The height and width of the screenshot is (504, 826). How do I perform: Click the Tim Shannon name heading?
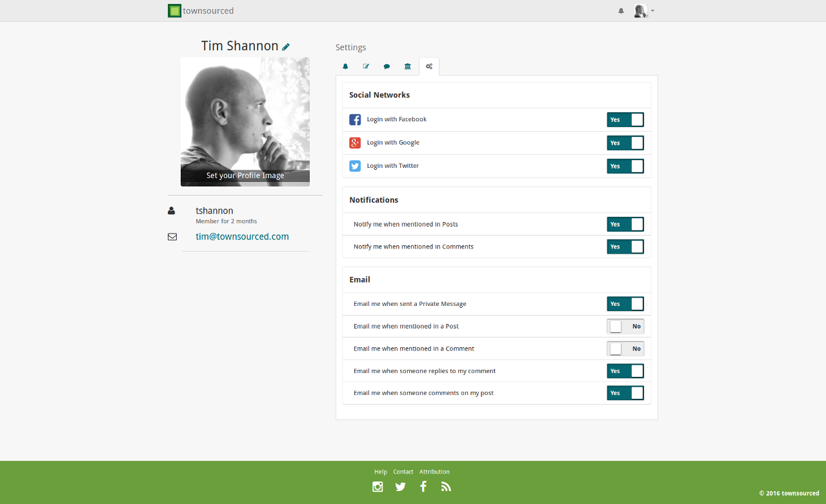click(240, 46)
